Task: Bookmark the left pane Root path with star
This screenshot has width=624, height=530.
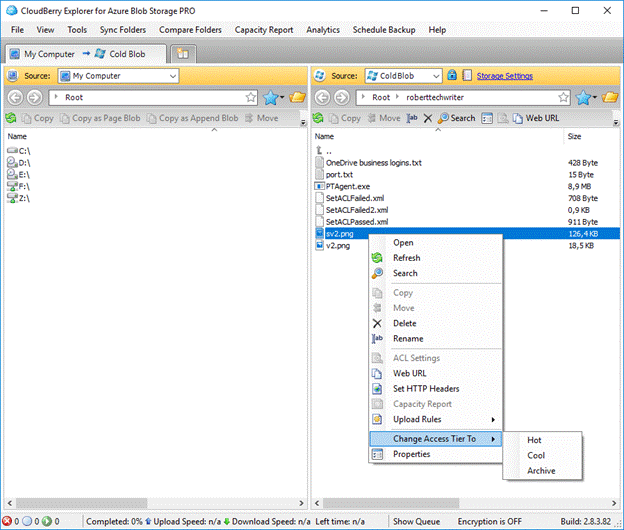Action: 251,97
